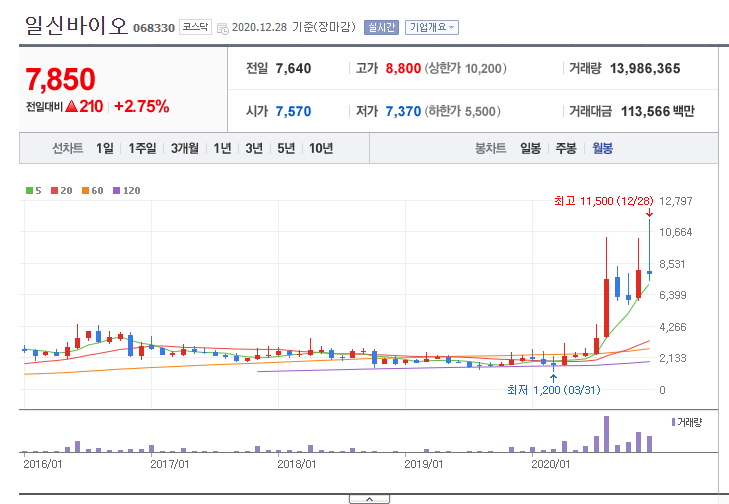Screen dimensions: 729x504
Task: Click the 2020/01 date axis label
Action: point(550,464)
